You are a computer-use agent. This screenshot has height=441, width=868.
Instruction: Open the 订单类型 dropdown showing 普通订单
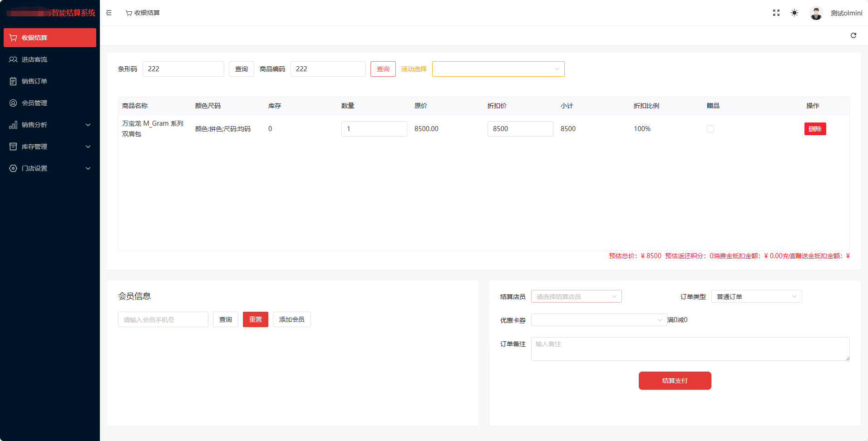tap(756, 296)
